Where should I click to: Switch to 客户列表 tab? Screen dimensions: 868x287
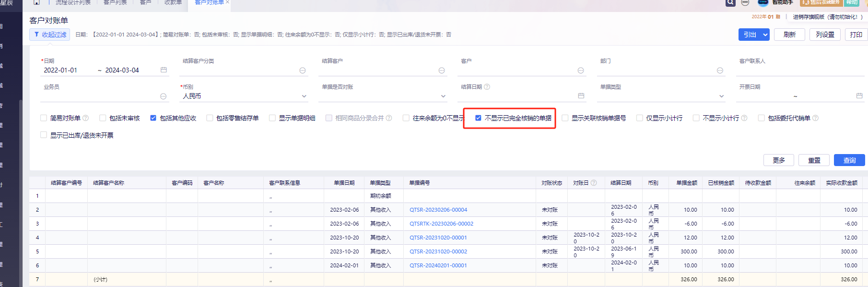click(x=115, y=2)
